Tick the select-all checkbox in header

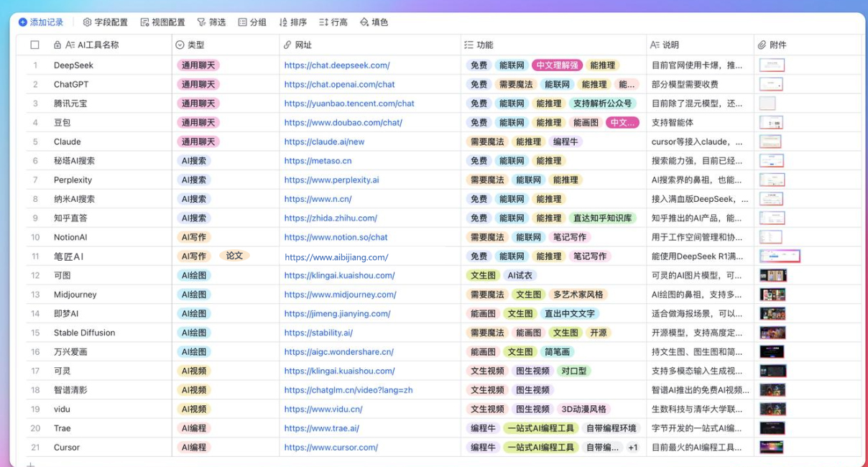coord(34,45)
